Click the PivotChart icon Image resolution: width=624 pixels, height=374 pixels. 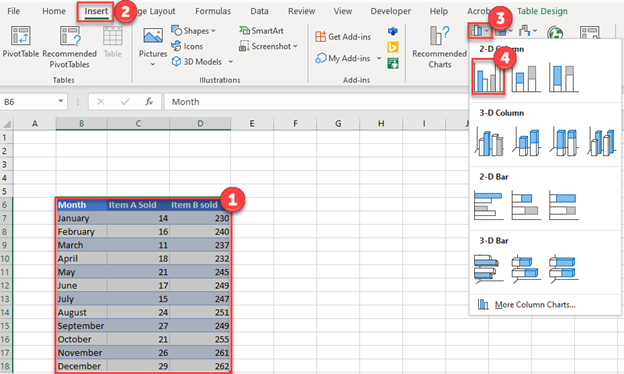click(589, 33)
